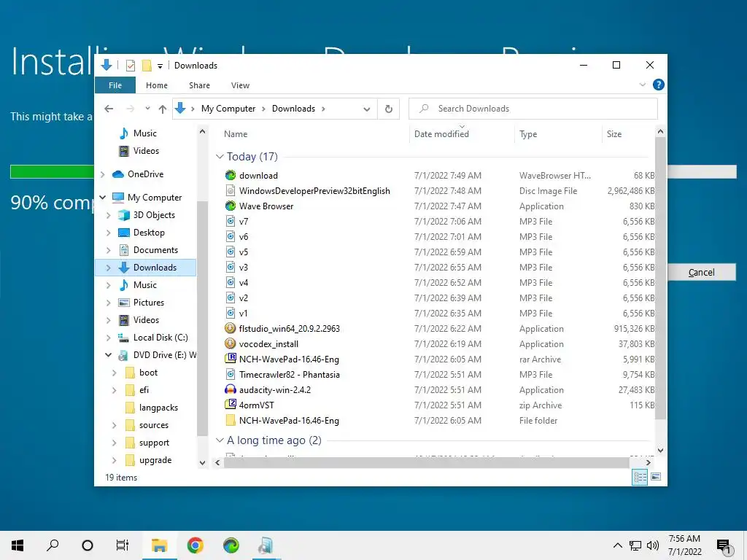This screenshot has width=747, height=560.
Task: Select Local Disk (C:) in navigation pane
Action: 160,338
